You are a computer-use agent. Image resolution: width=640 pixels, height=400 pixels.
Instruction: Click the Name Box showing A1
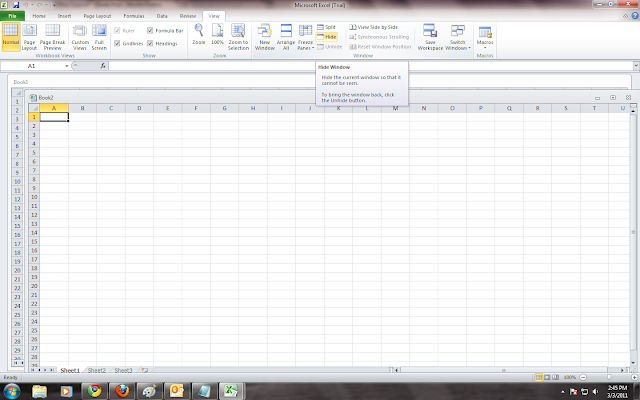[x=32, y=66]
